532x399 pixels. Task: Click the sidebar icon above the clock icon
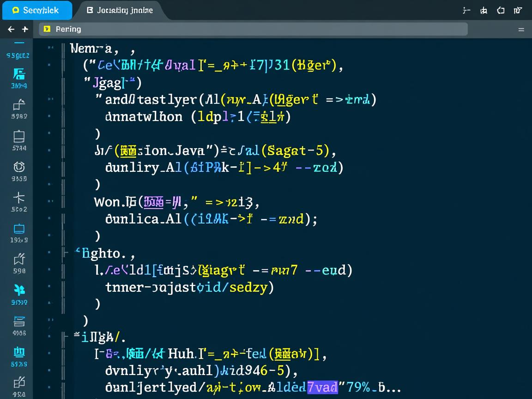pyautogui.click(x=19, y=136)
